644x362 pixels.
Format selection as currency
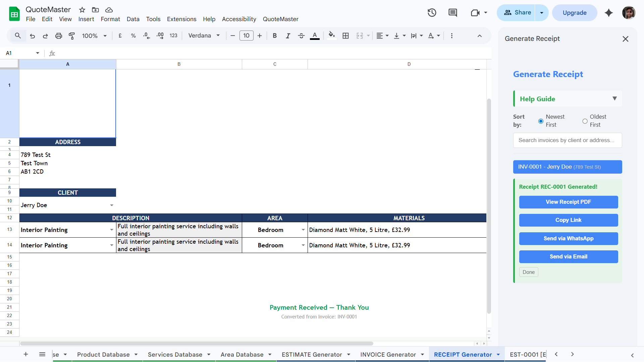120,36
